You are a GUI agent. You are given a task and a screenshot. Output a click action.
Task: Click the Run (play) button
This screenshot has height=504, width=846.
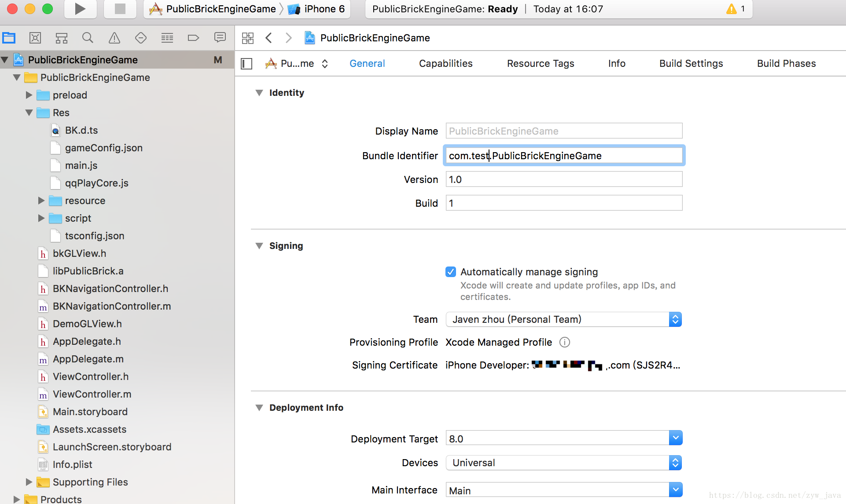click(80, 9)
